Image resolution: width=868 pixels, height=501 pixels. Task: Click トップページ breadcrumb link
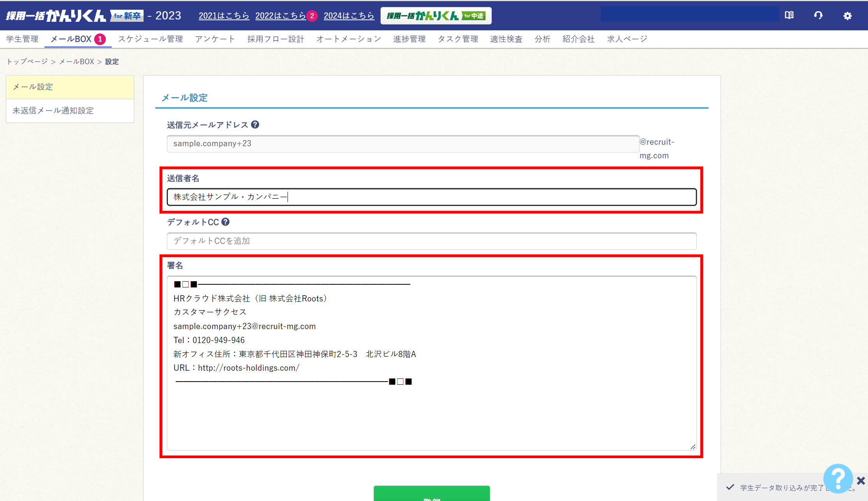tap(27, 61)
